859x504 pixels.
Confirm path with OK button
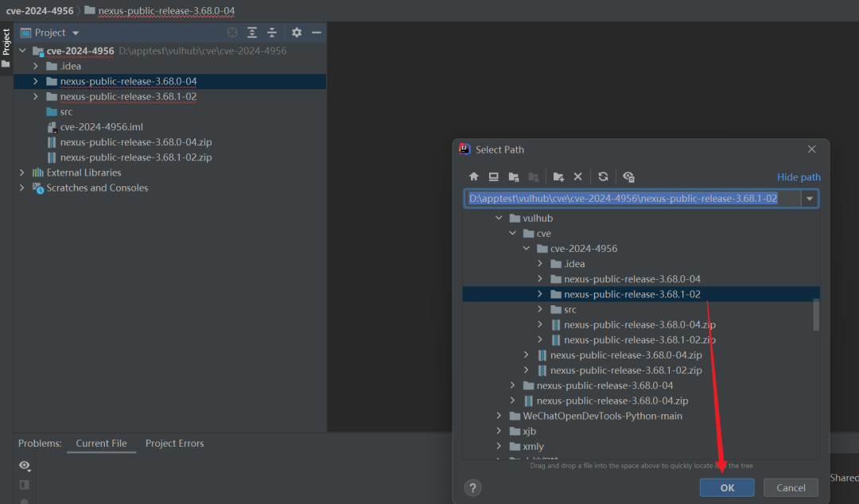(727, 487)
